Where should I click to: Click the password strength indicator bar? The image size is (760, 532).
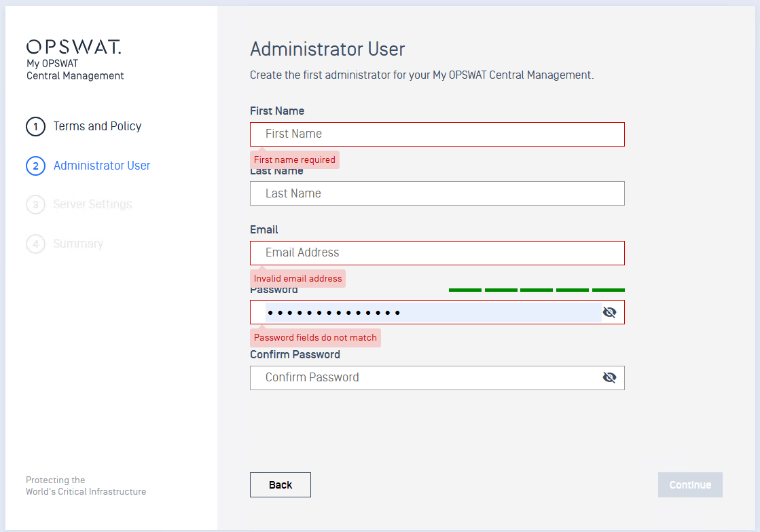pos(537,290)
